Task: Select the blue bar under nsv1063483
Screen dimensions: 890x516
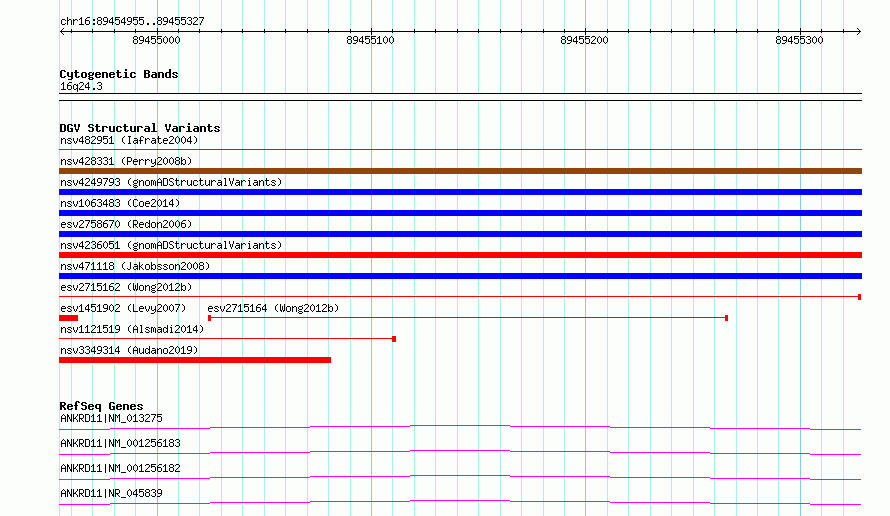Action: 460,213
